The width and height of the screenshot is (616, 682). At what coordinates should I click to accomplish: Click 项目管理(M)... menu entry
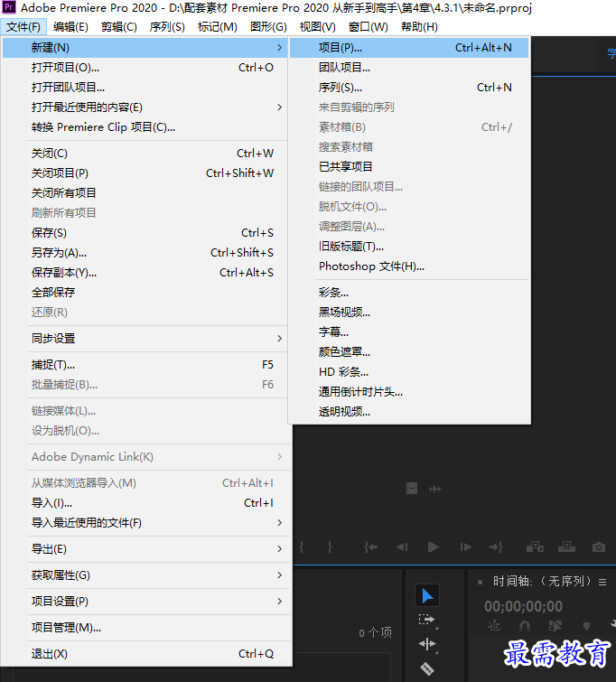[145, 627]
